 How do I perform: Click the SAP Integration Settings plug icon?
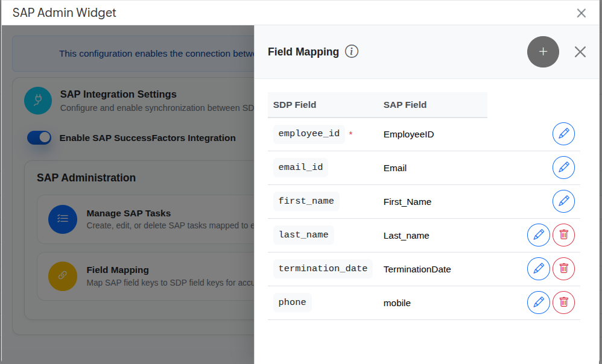(38, 100)
